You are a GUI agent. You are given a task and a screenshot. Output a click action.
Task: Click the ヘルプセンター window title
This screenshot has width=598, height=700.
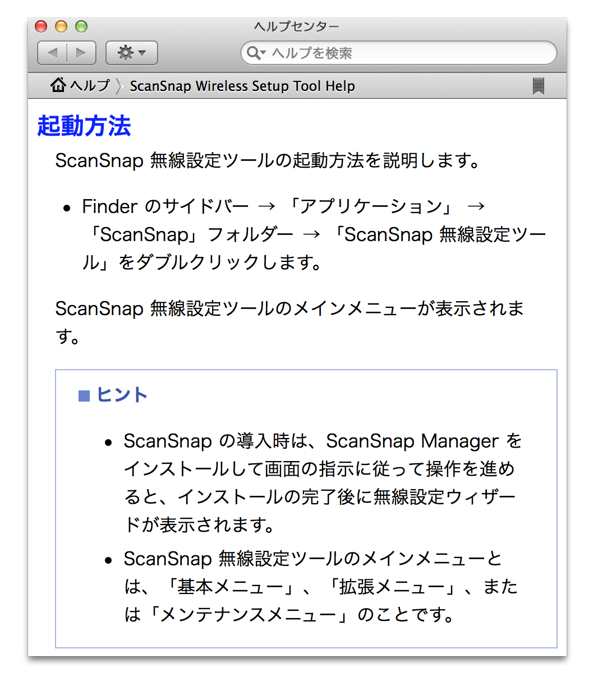click(x=297, y=26)
